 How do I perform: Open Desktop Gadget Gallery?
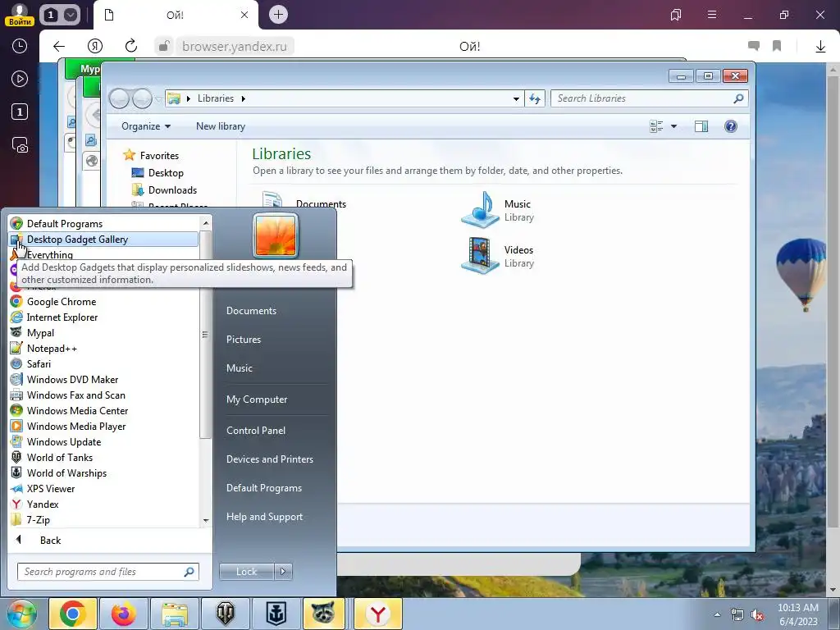point(104,240)
